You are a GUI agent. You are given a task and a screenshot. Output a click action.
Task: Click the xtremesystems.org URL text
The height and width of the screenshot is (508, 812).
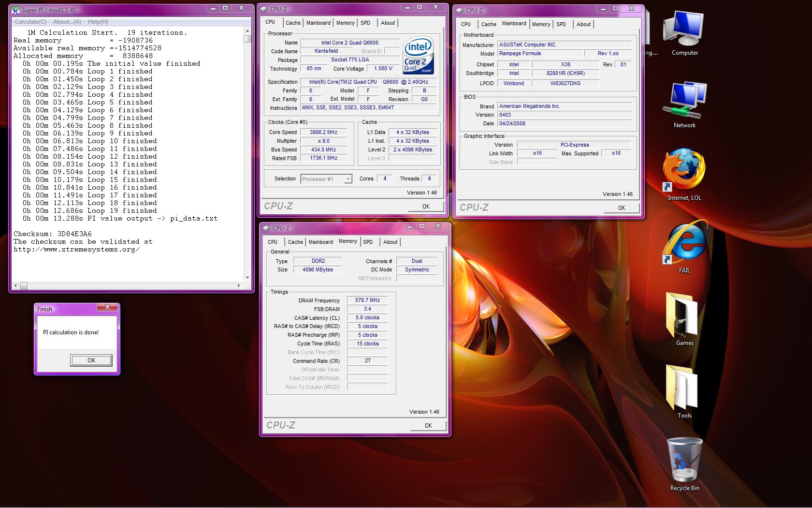77,250
